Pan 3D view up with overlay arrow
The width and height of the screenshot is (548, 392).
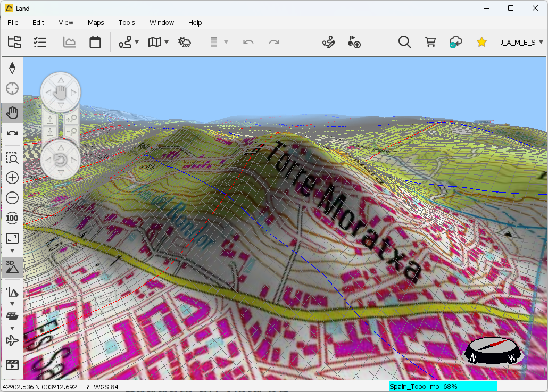tap(61, 80)
